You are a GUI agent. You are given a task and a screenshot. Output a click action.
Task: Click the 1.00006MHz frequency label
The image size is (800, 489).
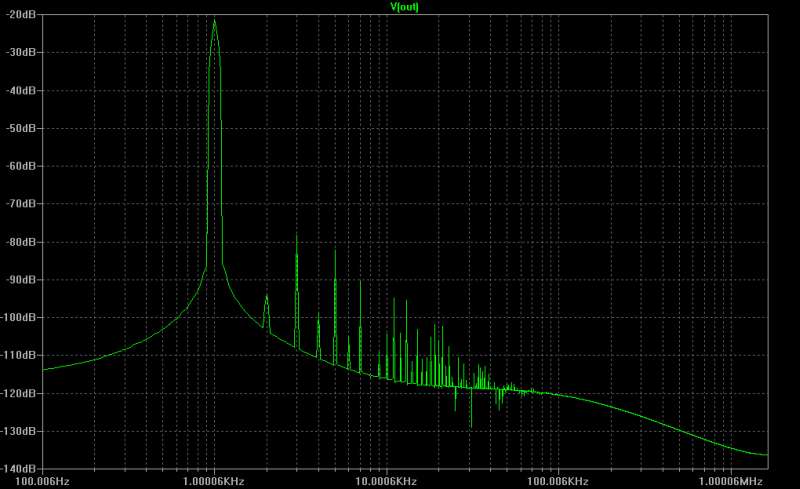(x=731, y=481)
